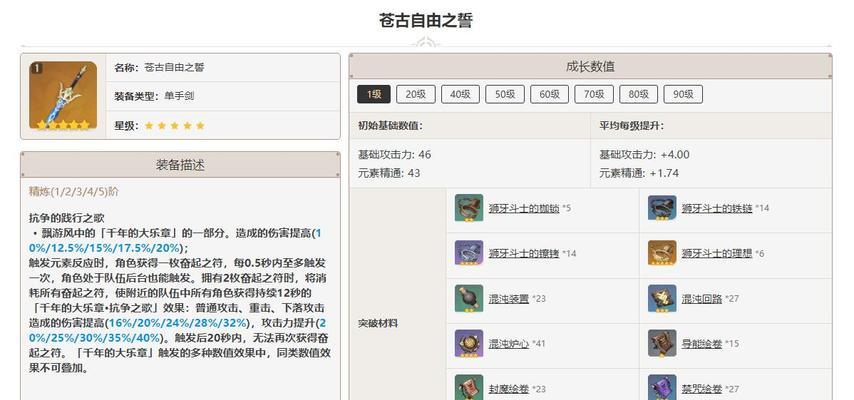Viewport: 854px width, 400px height.
Task: Click the 狮牙斗士的枷锁 material icon
Action: [469, 208]
